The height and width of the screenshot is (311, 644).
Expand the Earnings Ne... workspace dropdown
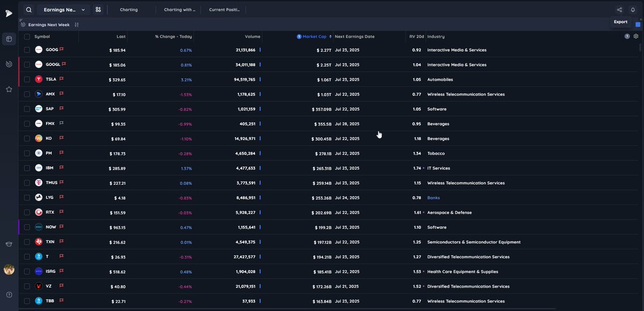pyautogui.click(x=64, y=10)
